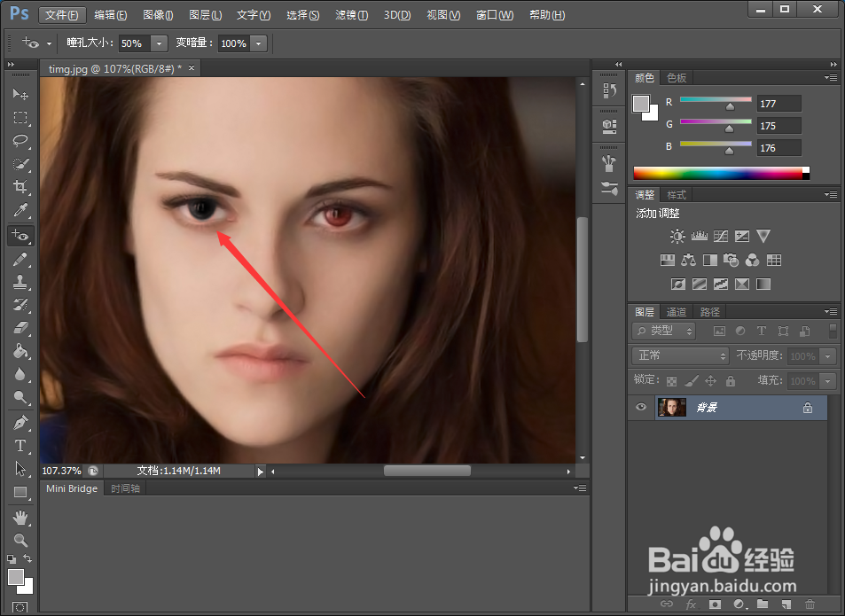Open the fill 填充 dropdown arrow
The width and height of the screenshot is (845, 616).
828,381
